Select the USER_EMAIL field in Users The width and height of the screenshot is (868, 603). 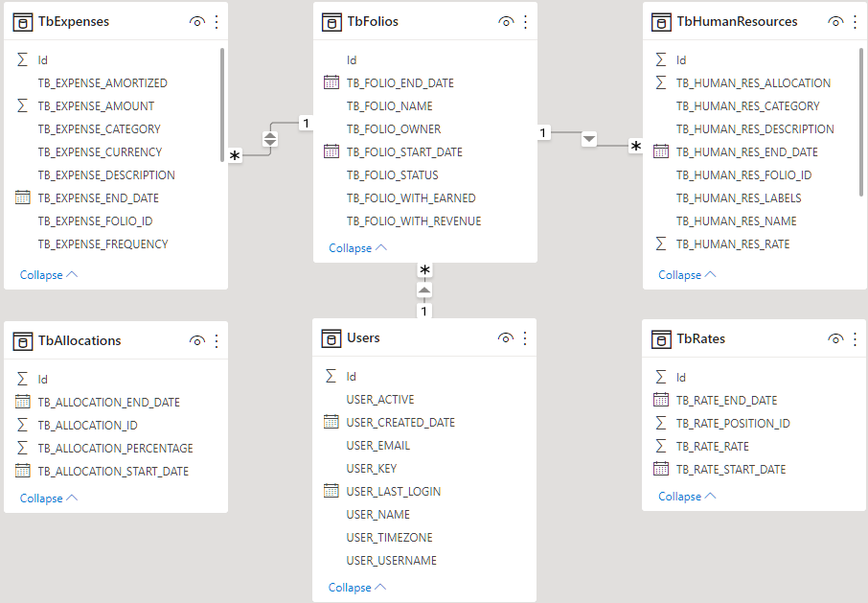pos(377,446)
